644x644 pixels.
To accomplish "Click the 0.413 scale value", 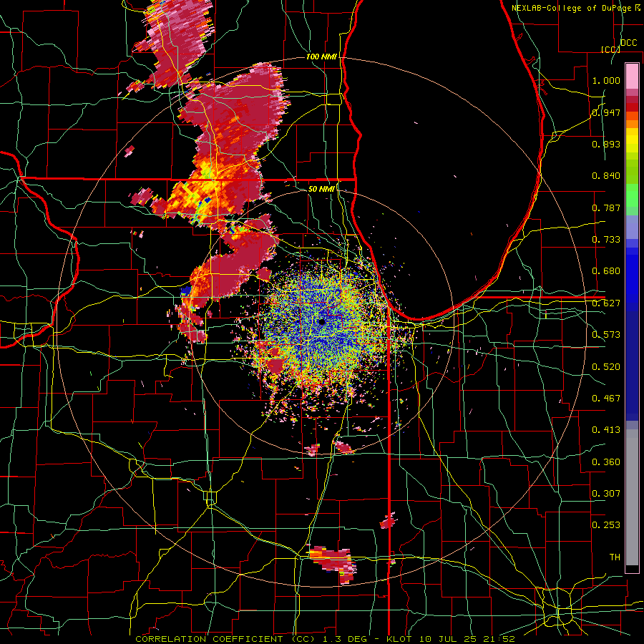I will coord(606,430).
